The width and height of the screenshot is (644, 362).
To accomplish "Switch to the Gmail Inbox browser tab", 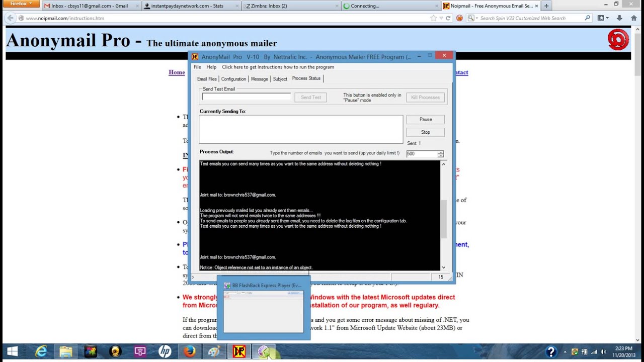I will click(x=90, y=6).
